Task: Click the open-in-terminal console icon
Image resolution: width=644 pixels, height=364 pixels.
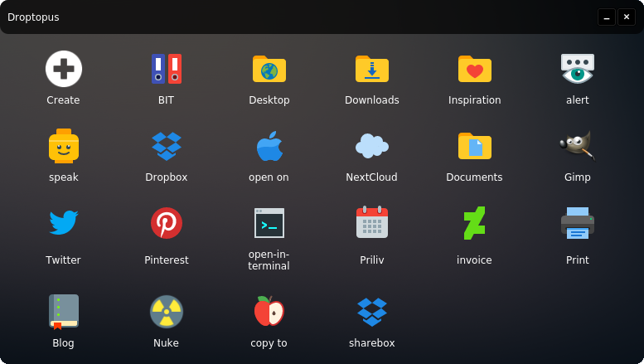Action: point(269,223)
